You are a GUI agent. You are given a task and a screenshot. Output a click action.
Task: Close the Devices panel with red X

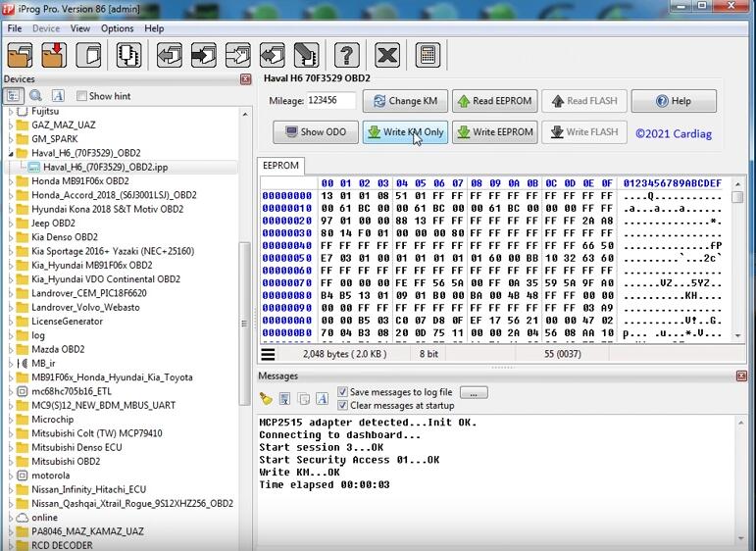click(245, 79)
